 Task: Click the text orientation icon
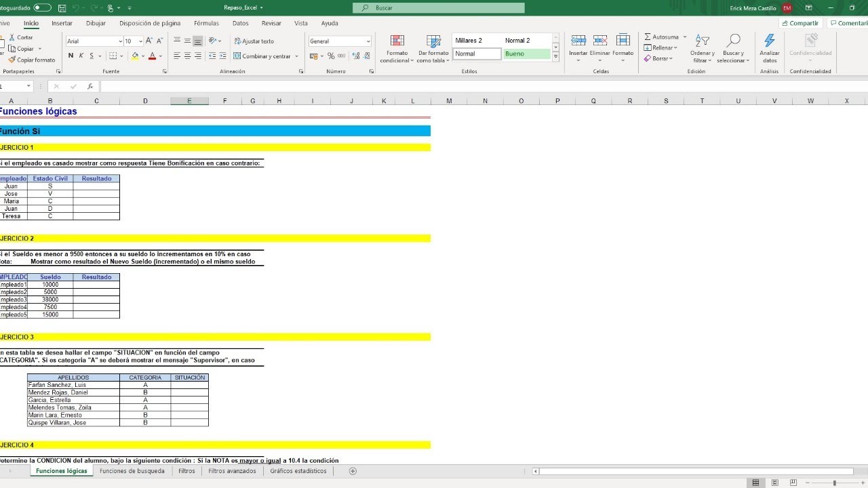(214, 41)
